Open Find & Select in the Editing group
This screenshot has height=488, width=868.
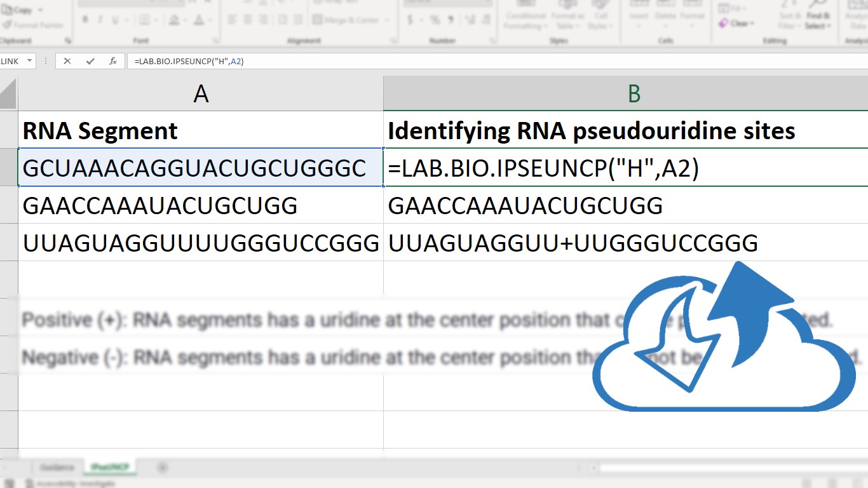[x=818, y=20]
